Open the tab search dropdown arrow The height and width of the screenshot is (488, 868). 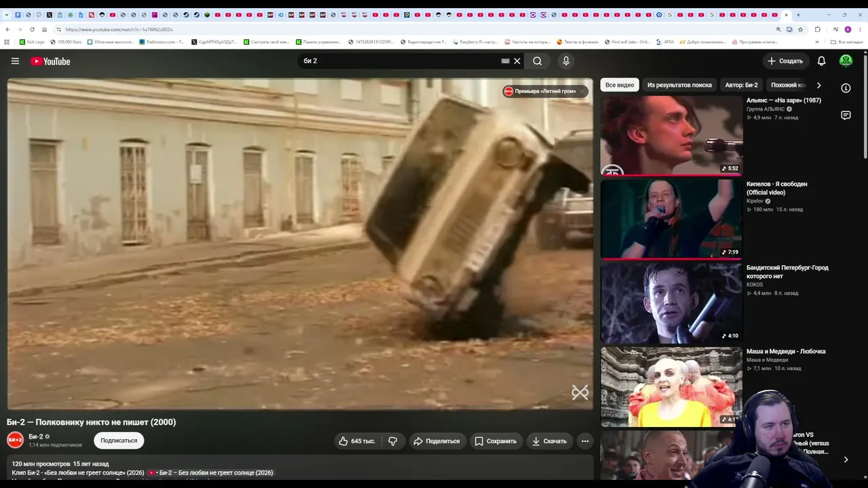(x=7, y=15)
